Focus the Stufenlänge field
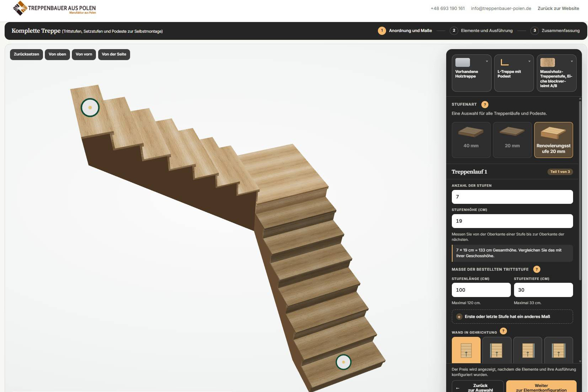Image resolution: width=588 pixels, height=392 pixels. (x=481, y=290)
